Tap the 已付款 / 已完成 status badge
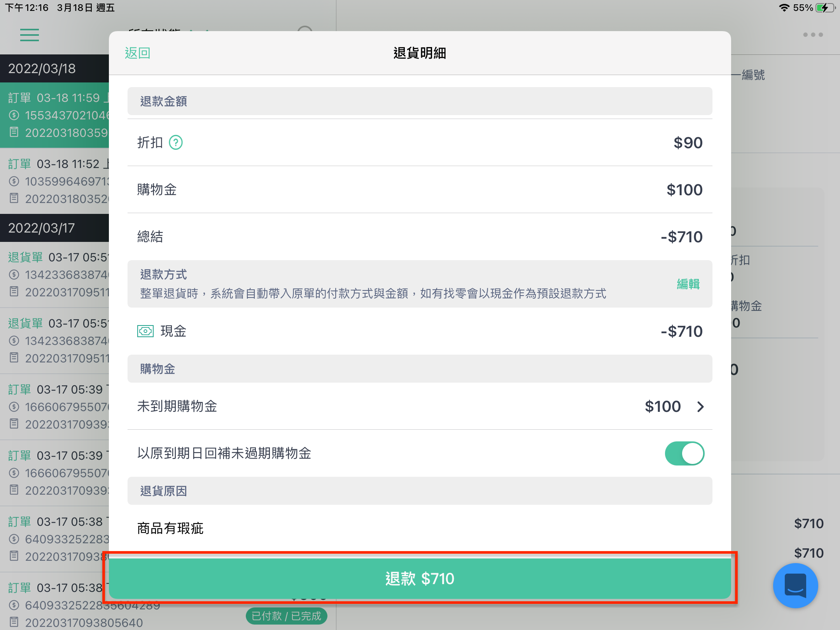This screenshot has width=840, height=630. click(287, 616)
